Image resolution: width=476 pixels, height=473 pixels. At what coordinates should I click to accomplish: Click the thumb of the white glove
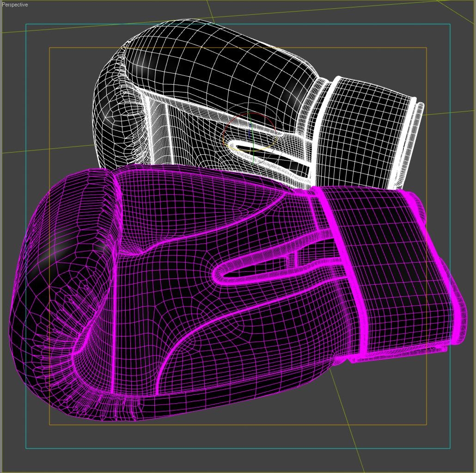116,116
